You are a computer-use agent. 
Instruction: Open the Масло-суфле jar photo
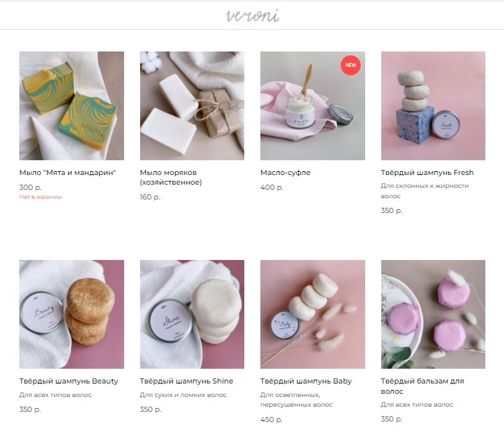(x=312, y=106)
